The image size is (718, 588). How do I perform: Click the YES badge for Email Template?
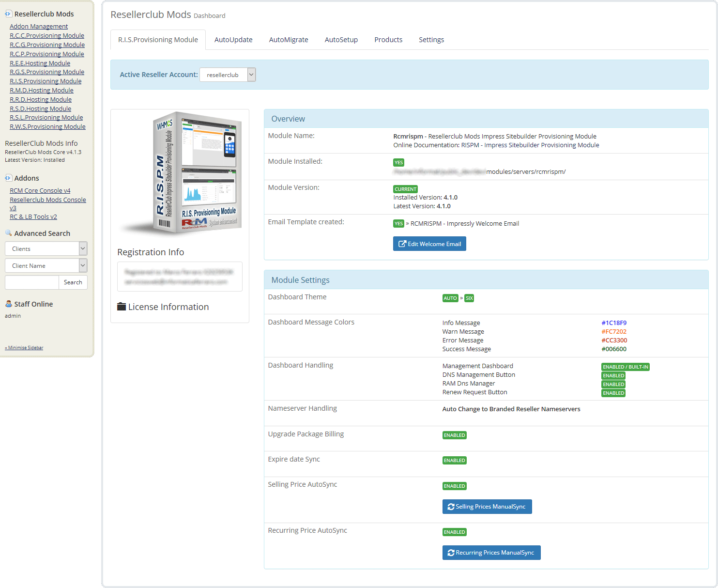click(399, 224)
